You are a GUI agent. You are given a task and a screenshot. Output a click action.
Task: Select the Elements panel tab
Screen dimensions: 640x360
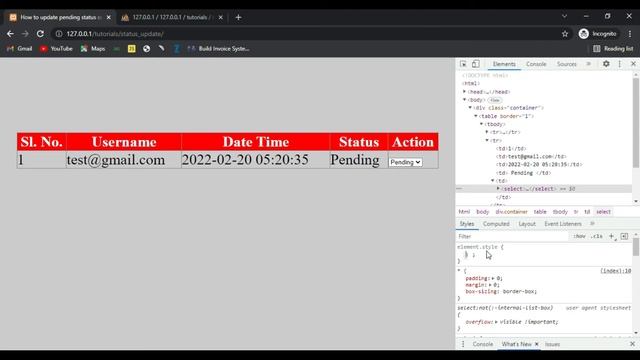pos(504,64)
